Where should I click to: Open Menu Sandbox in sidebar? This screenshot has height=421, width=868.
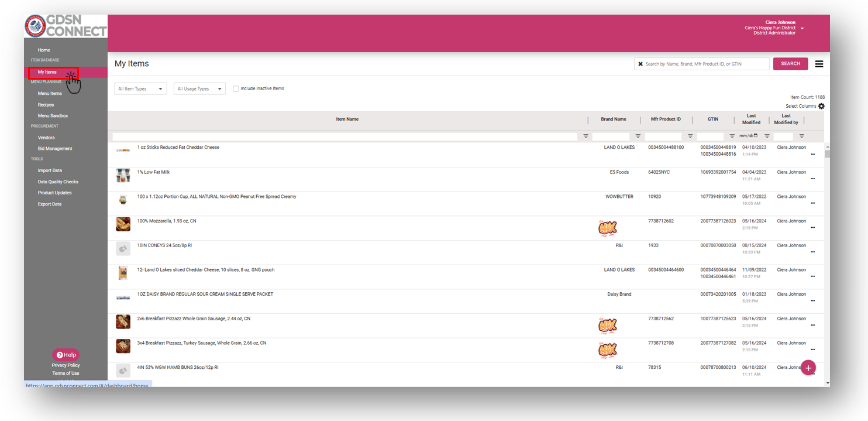coord(53,116)
